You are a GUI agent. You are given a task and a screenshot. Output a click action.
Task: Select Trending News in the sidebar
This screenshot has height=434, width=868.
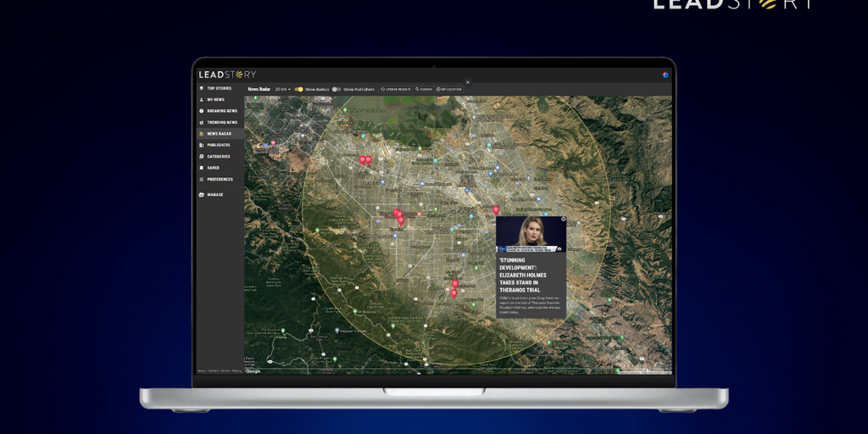(220, 122)
